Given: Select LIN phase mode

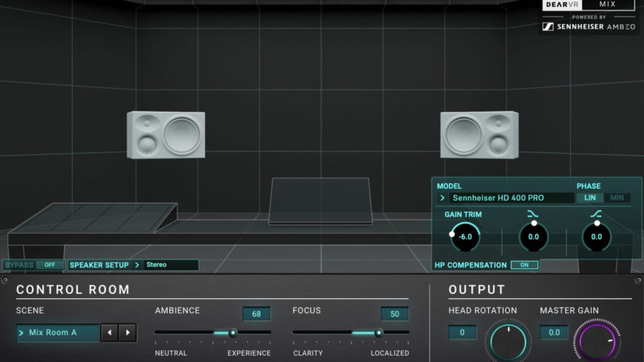Looking at the screenshot, I should click(589, 198).
